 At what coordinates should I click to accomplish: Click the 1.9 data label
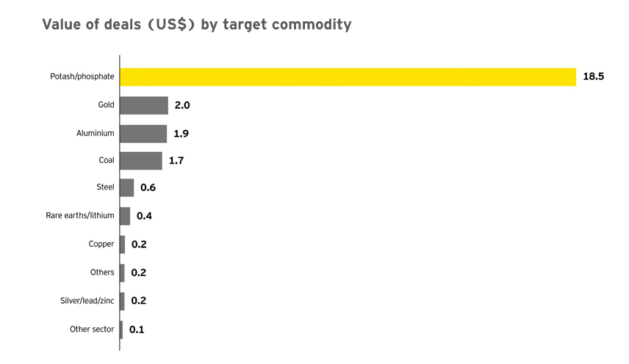coord(181,133)
